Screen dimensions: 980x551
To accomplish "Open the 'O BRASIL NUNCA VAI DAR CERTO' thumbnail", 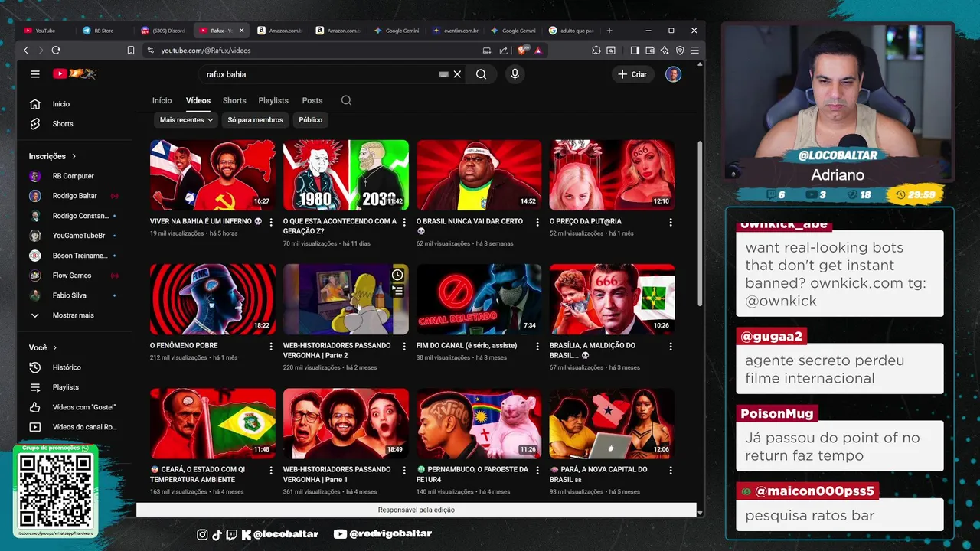I will pos(479,175).
